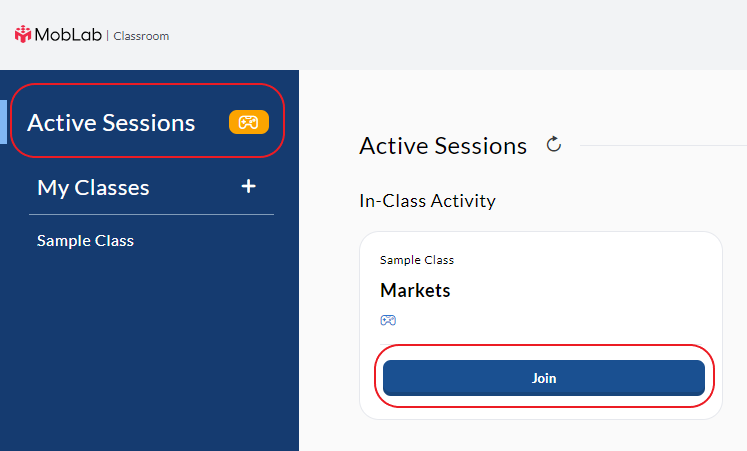Select My Classes in the sidebar
Image resolution: width=747 pixels, height=451 pixels.
(93, 188)
